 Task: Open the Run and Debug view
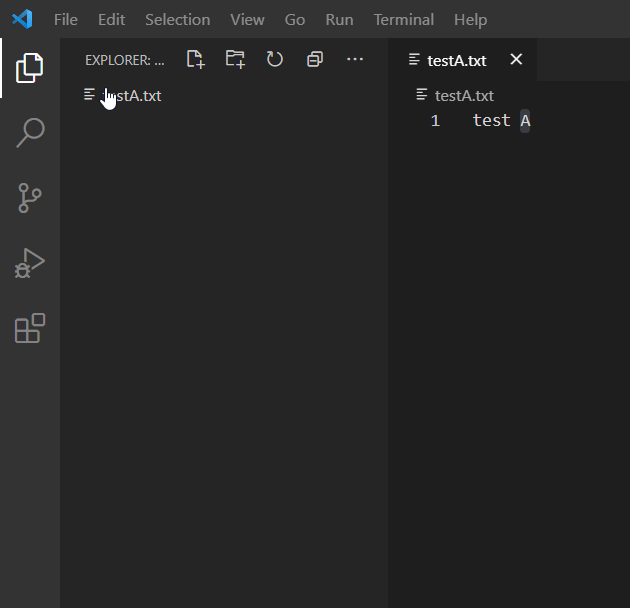30,263
